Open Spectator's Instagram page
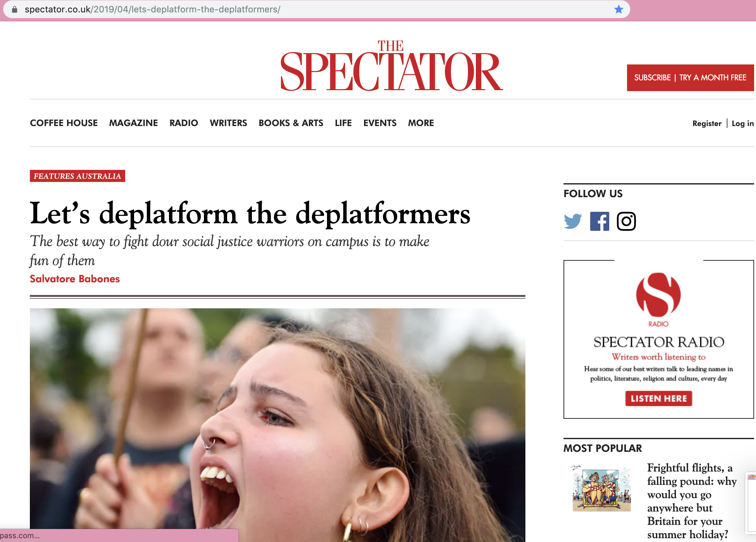The width and height of the screenshot is (756, 542). click(626, 221)
